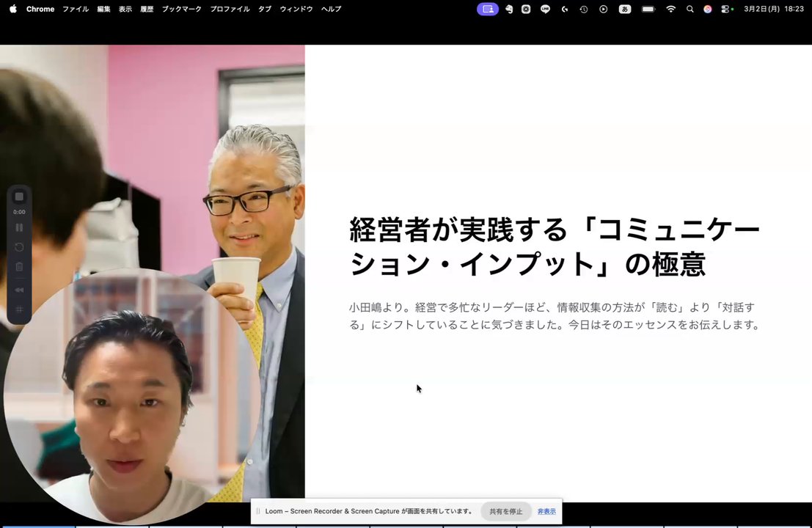The height and width of the screenshot is (528, 812).
Task: Click the rewind icon in the Loom control bar
Action: (x=19, y=290)
